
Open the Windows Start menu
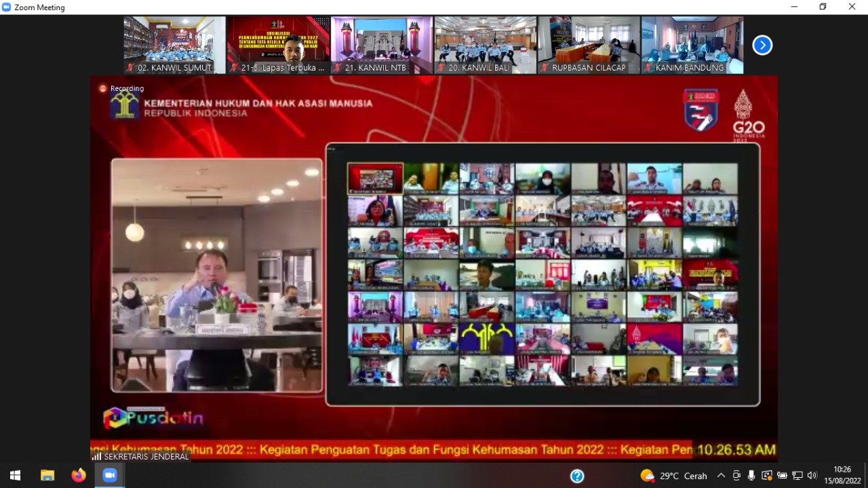click(15, 475)
